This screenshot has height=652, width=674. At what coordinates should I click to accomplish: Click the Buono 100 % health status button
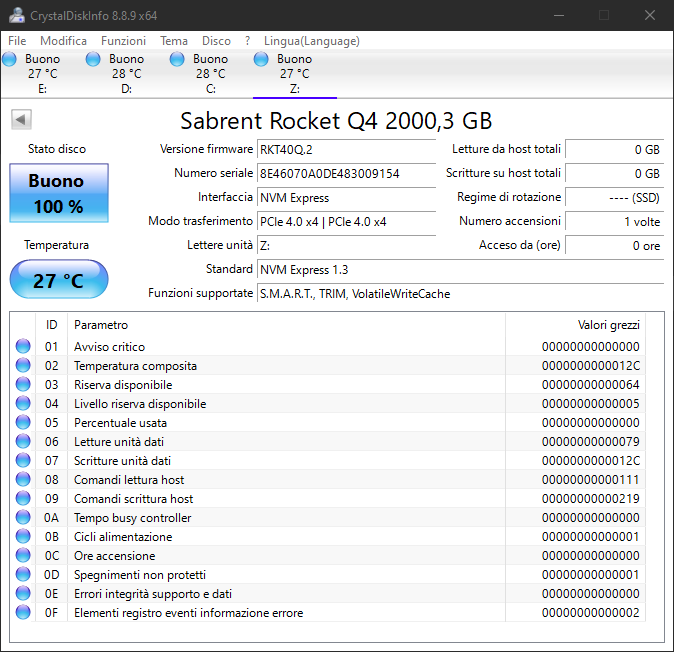[x=56, y=194]
